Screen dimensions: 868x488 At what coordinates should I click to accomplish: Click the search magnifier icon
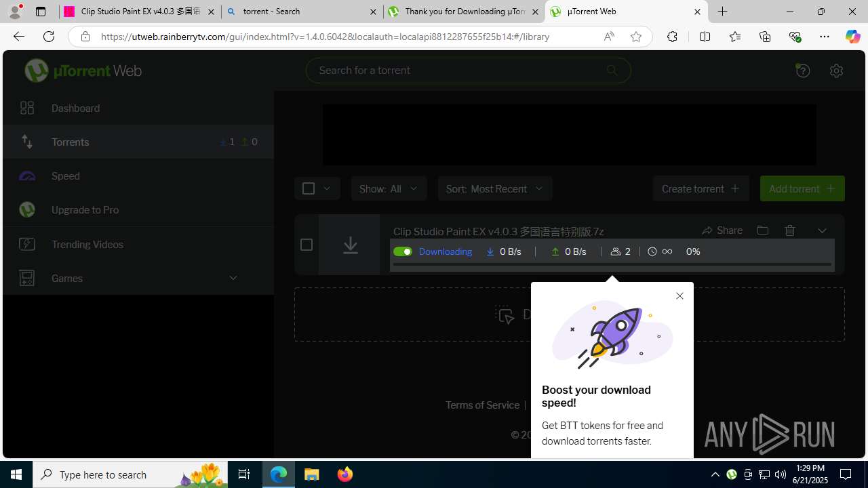click(612, 70)
